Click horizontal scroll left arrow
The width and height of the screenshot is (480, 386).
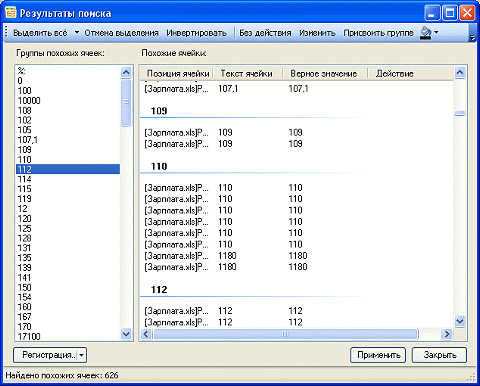point(146,334)
